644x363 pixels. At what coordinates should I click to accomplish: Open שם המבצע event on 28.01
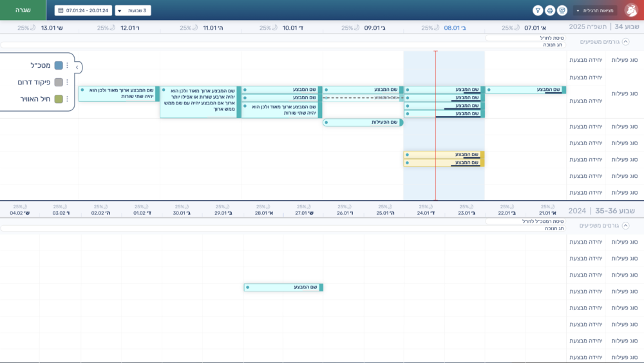(x=283, y=288)
